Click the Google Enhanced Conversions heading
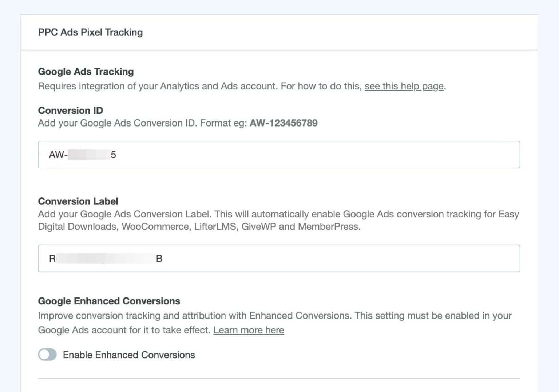 [x=109, y=301]
